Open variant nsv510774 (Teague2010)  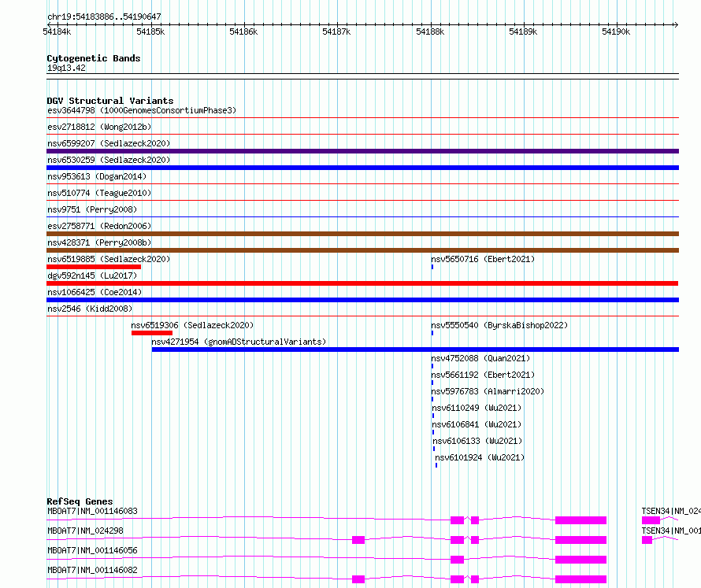pyautogui.click(x=99, y=193)
